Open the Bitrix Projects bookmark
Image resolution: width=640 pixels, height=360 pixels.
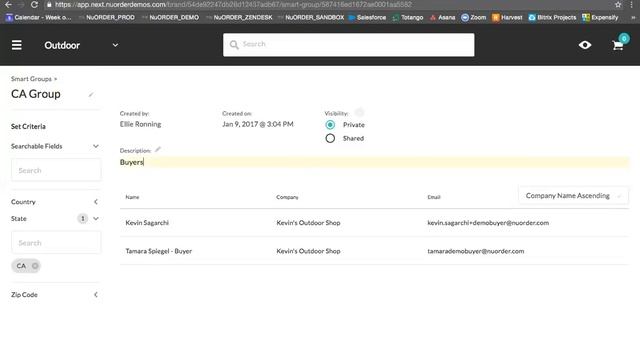[552, 18]
